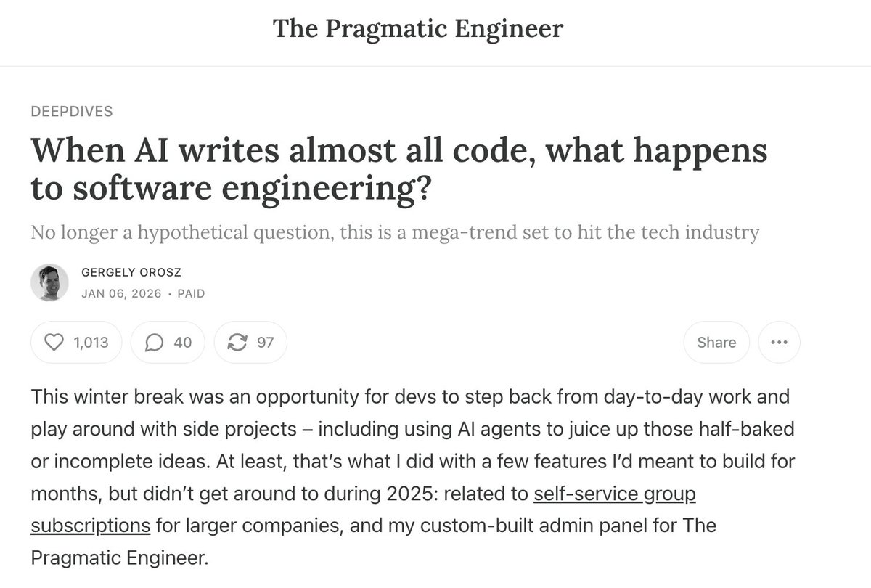
Task: Click the PAID label beside the date
Action: [x=190, y=294]
